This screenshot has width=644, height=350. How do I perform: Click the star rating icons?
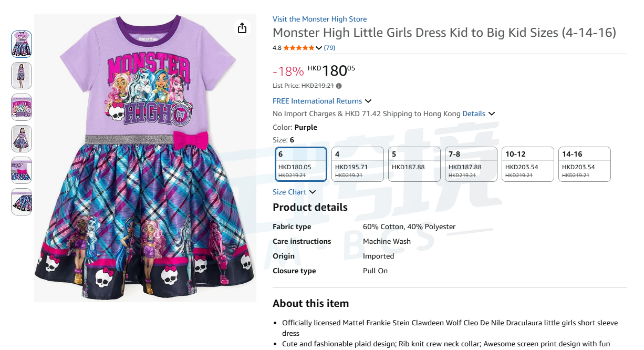tap(299, 48)
